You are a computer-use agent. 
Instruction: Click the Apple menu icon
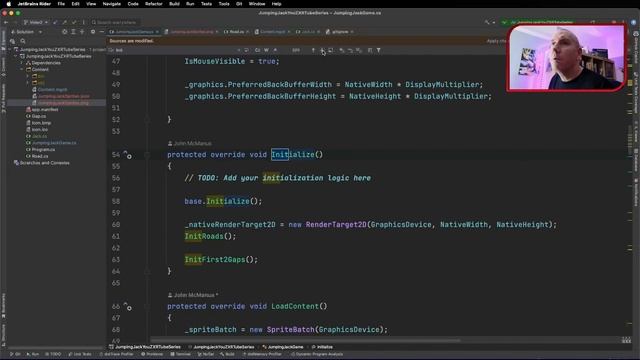[9, 4]
